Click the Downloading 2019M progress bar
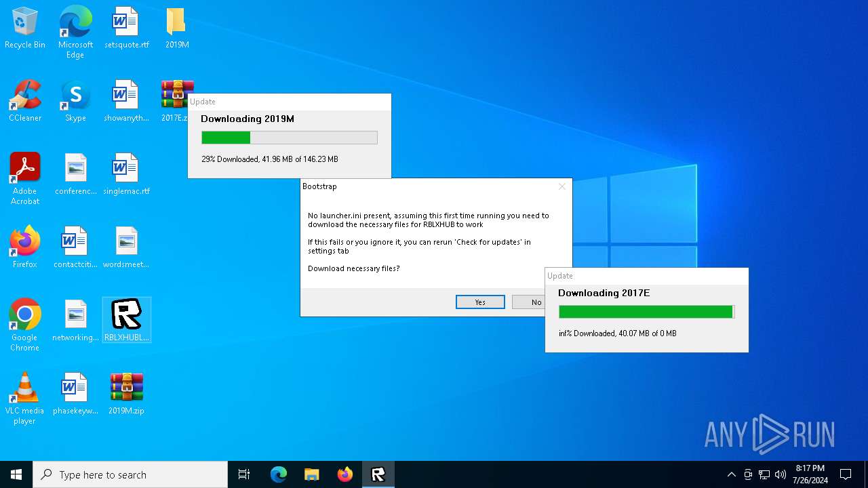 pyautogui.click(x=290, y=138)
